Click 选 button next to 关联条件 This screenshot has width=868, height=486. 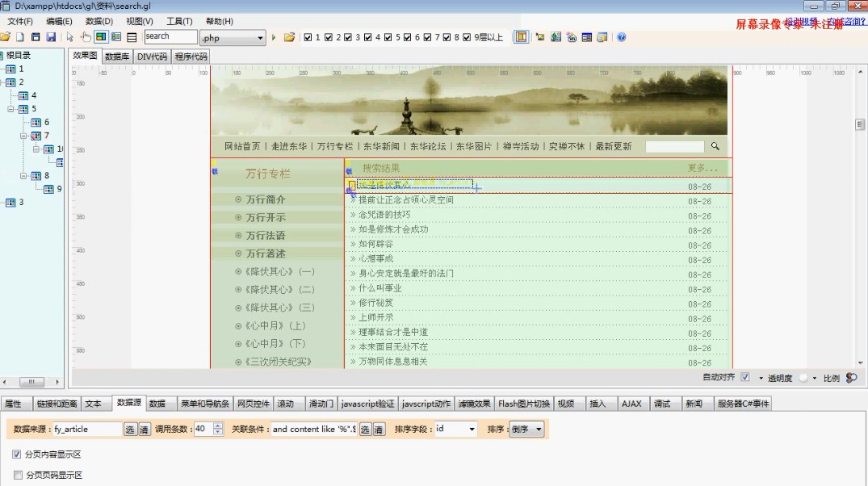pos(365,429)
